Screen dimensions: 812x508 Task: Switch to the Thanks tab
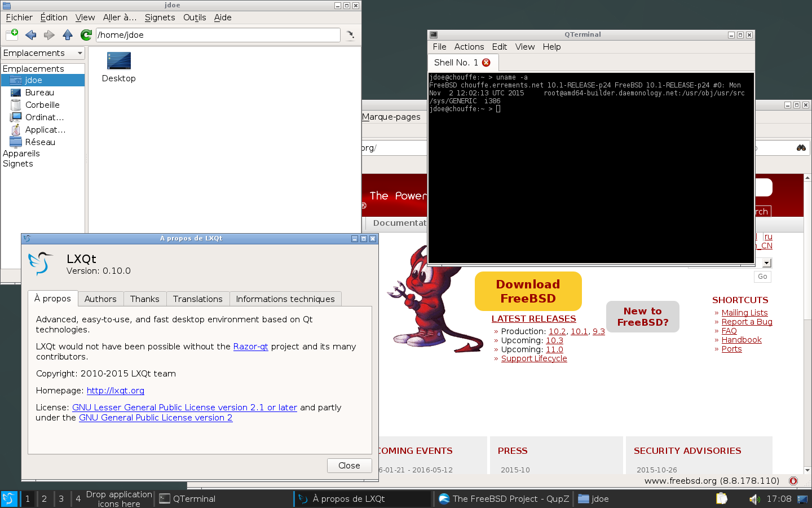click(x=145, y=299)
